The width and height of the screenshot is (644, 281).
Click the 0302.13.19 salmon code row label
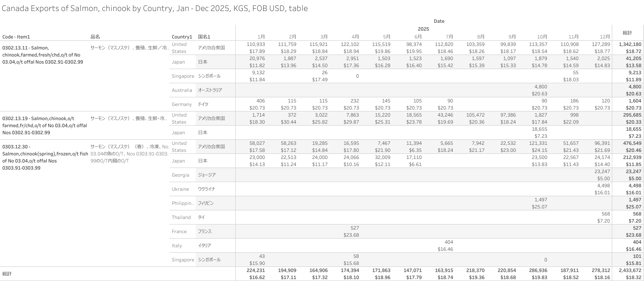coord(44,125)
